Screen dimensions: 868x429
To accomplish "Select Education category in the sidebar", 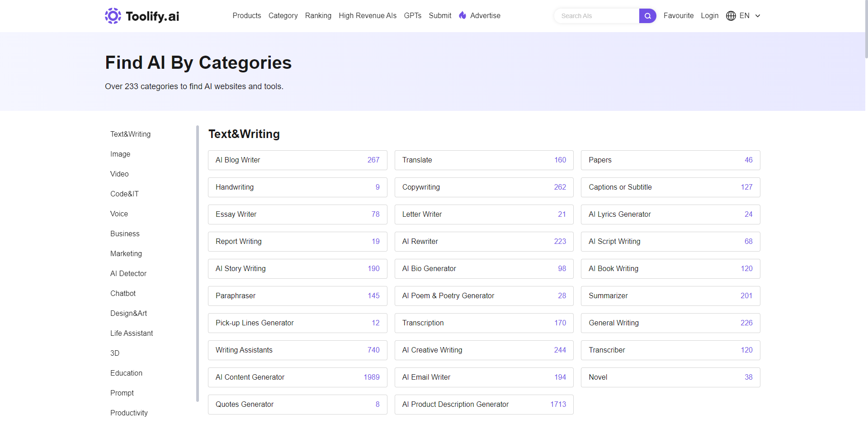I will (126, 373).
